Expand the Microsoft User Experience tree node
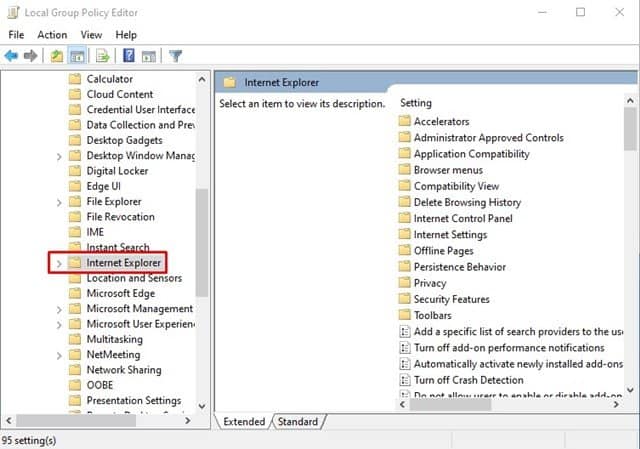This screenshot has width=640, height=449. 59,325
